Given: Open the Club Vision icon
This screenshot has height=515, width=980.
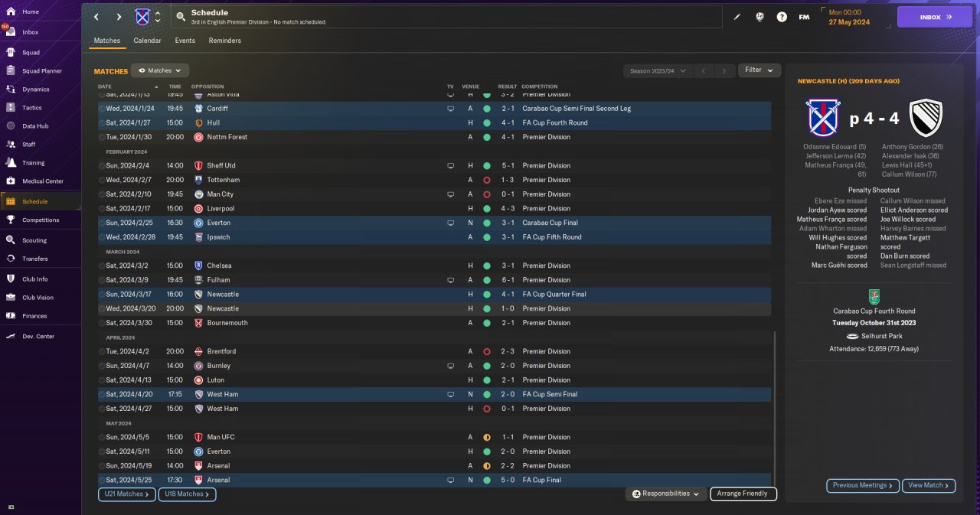Looking at the screenshot, I should (11, 297).
